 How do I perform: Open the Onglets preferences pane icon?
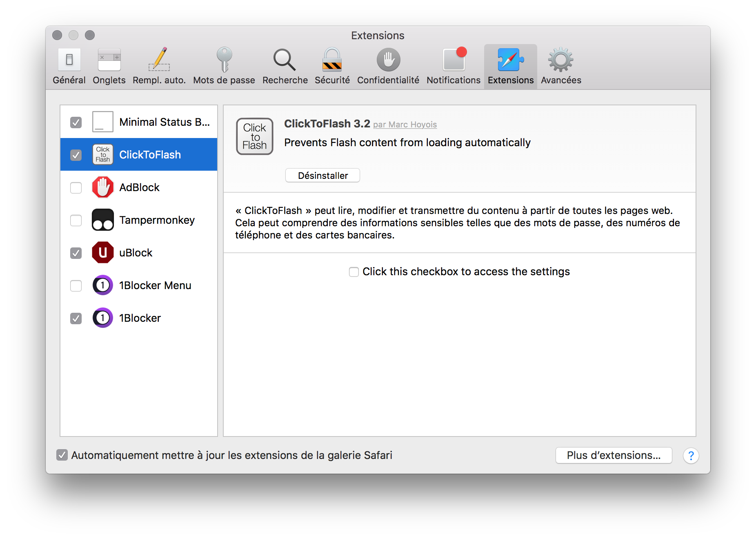[x=109, y=60]
